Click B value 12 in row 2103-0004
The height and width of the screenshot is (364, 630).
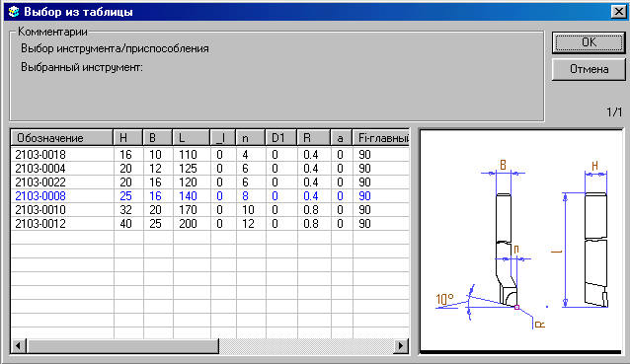coord(155,168)
